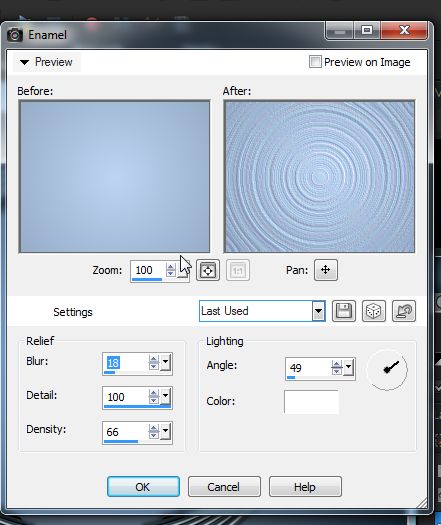Click the Cancel button
The height and width of the screenshot is (525, 441).
224,486
